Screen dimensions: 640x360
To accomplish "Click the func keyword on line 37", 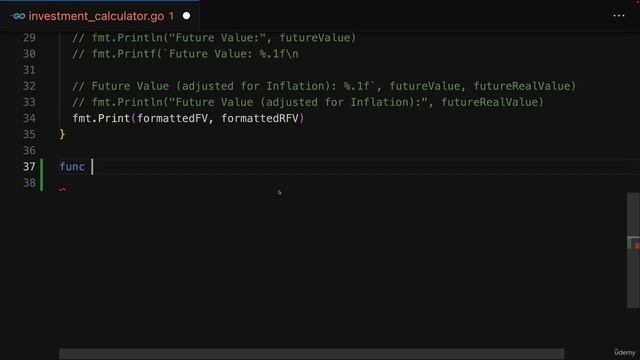I will coord(72,167).
